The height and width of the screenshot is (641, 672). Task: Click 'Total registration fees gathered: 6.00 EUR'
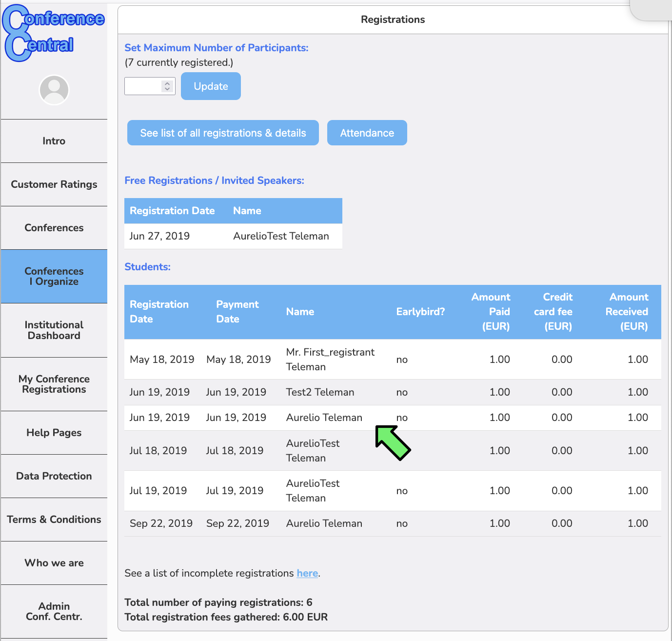point(226,617)
